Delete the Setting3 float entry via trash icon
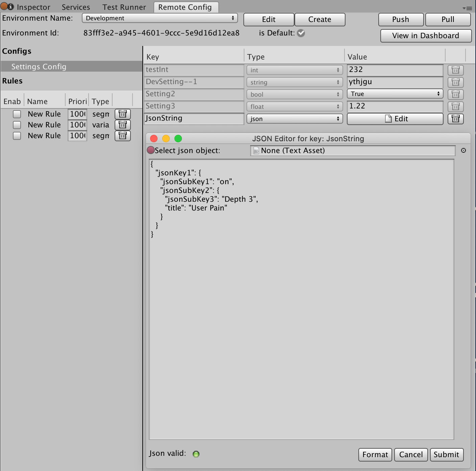Screen dimensions: 476x471 (455, 106)
